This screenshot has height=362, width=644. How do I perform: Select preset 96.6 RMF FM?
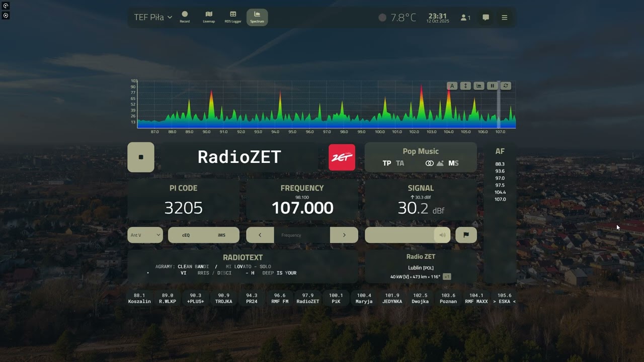tap(280, 299)
